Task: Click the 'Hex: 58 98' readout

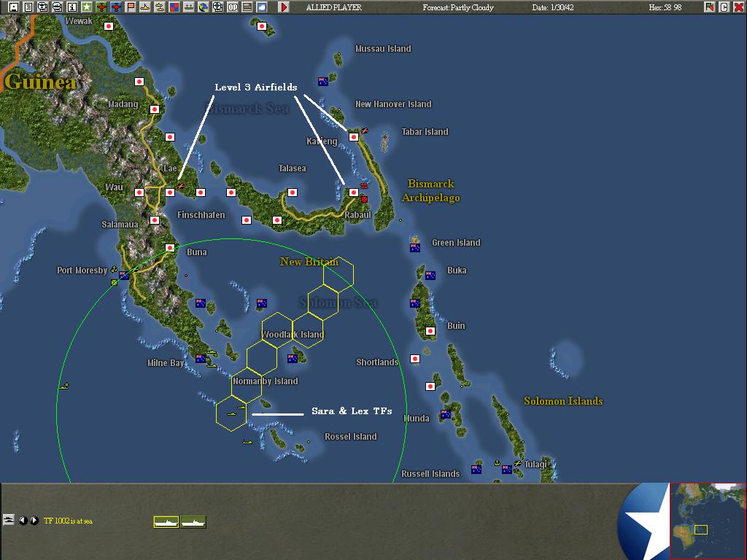Action: pos(665,7)
